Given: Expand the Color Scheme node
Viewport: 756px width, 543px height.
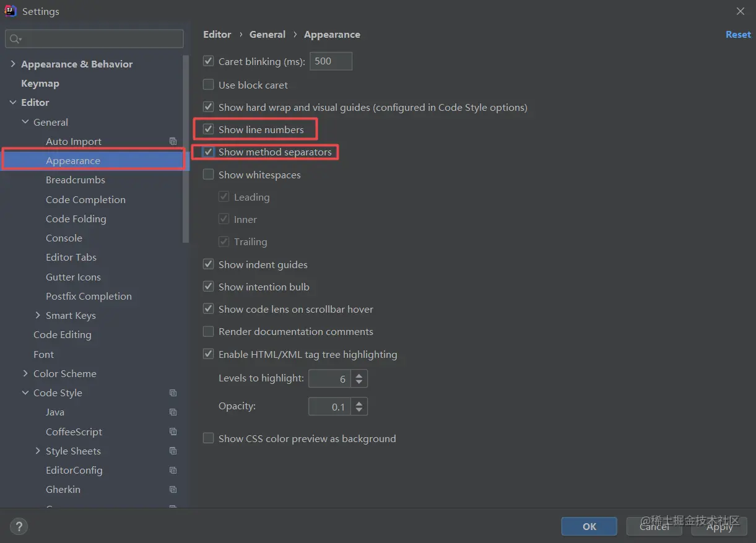Looking at the screenshot, I should pos(25,373).
